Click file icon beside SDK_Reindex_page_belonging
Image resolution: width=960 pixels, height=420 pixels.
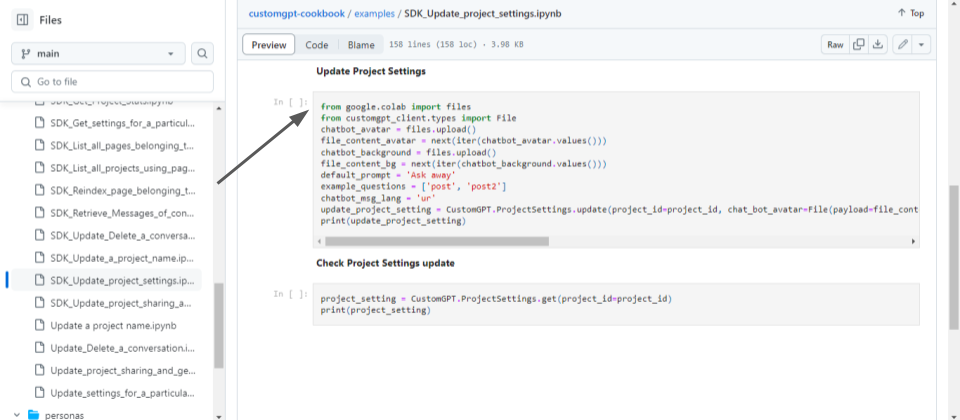[x=40, y=190]
